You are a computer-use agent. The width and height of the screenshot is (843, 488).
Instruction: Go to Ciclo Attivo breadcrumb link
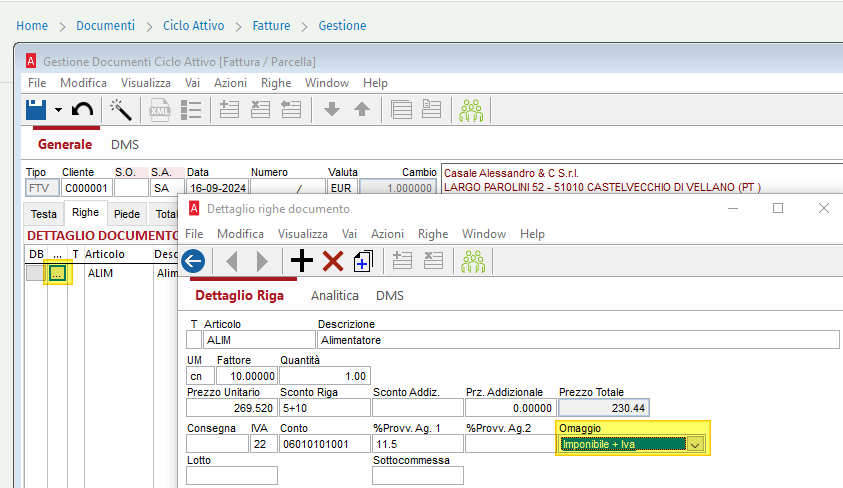point(194,25)
